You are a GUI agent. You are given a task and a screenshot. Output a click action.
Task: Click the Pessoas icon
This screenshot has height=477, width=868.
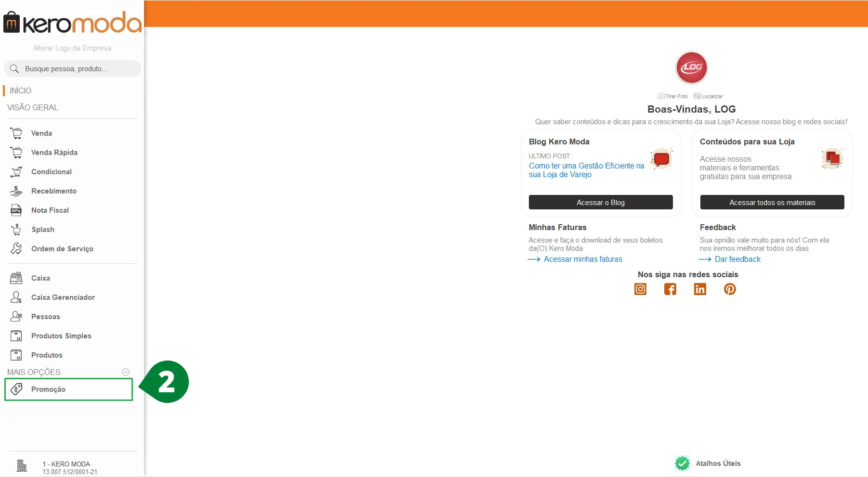click(16, 316)
